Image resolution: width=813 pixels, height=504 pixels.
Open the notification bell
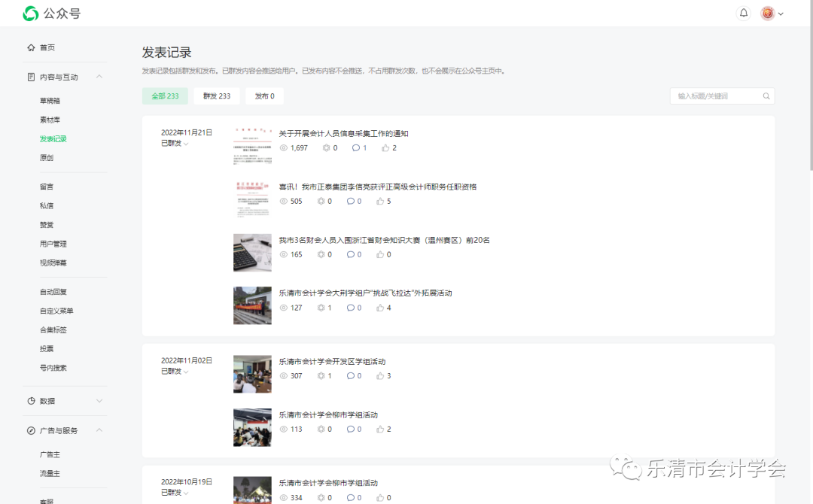pyautogui.click(x=744, y=12)
